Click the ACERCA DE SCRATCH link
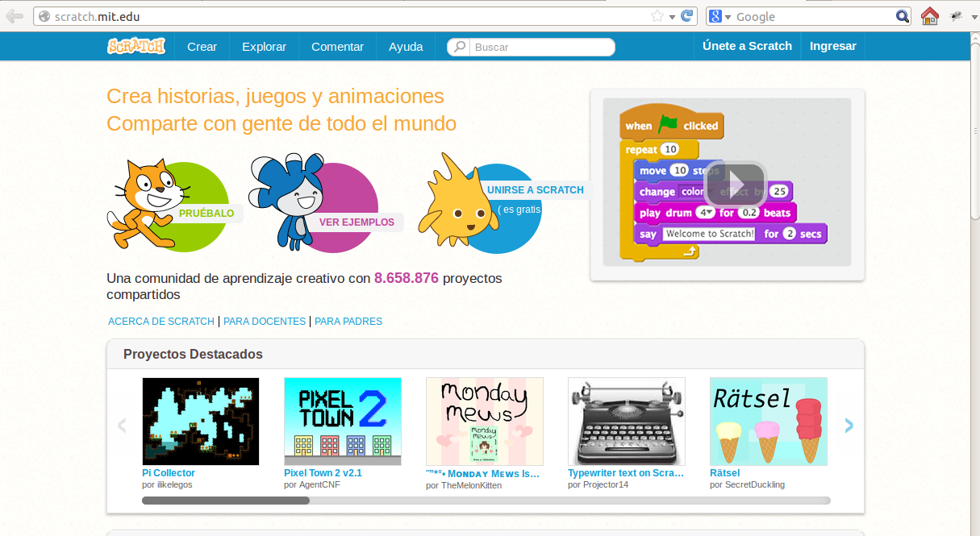The height and width of the screenshot is (536, 980). tap(161, 321)
